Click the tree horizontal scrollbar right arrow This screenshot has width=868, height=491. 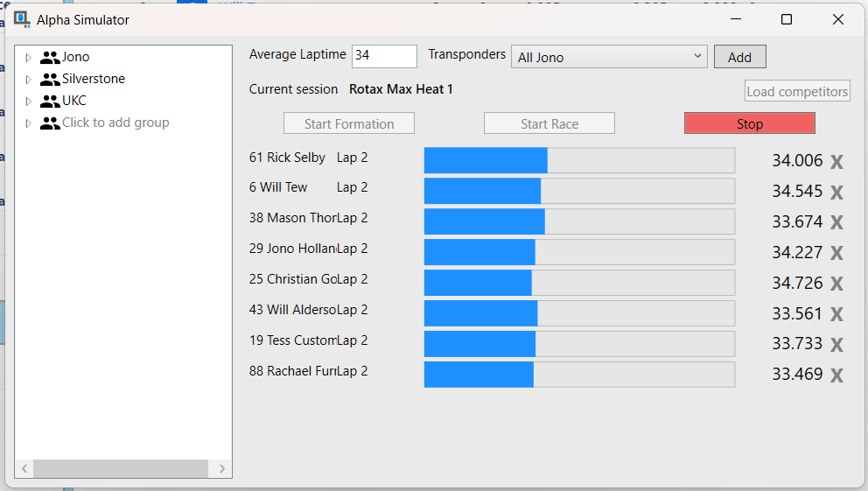coord(221,468)
